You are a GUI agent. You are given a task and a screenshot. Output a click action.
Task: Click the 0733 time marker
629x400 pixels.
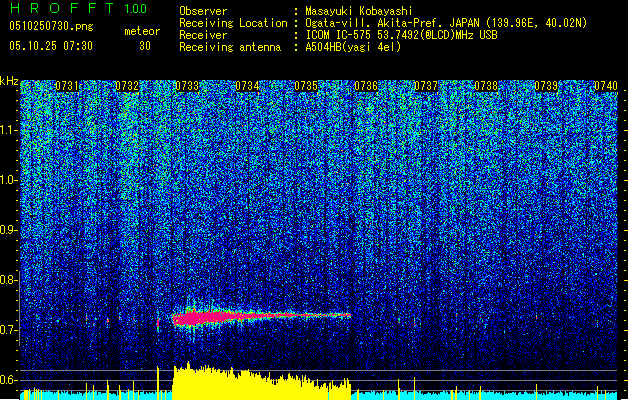pos(187,86)
